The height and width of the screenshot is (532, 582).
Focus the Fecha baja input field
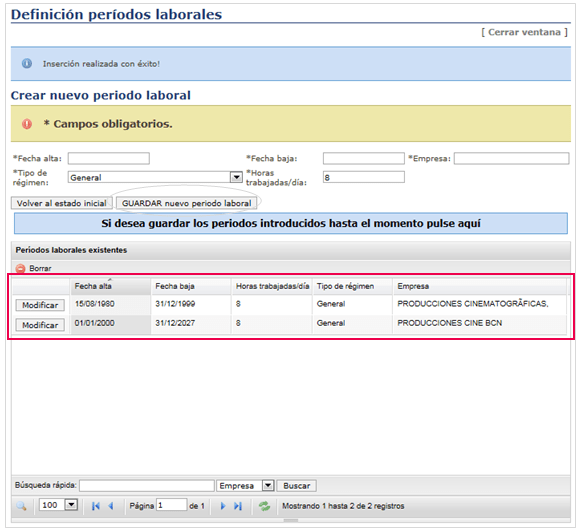coord(364,159)
